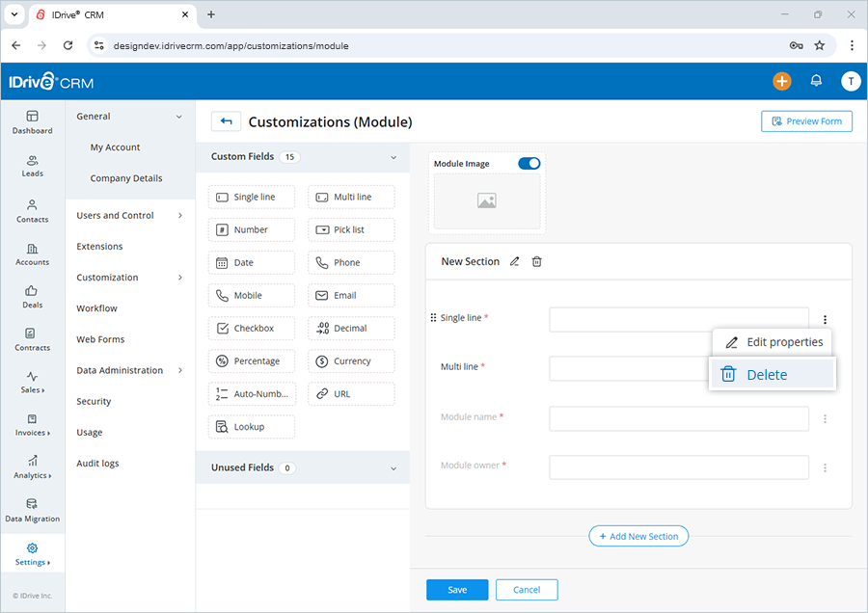Click the notification bell icon

[816, 82]
